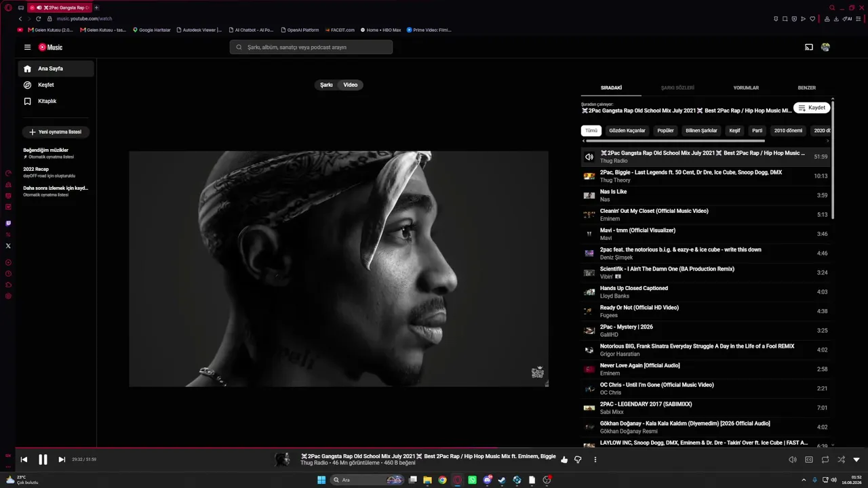Play 'Ready Or Not (Official HD Video)'
Image resolution: width=868 pixels, height=488 pixels.
[705, 311]
